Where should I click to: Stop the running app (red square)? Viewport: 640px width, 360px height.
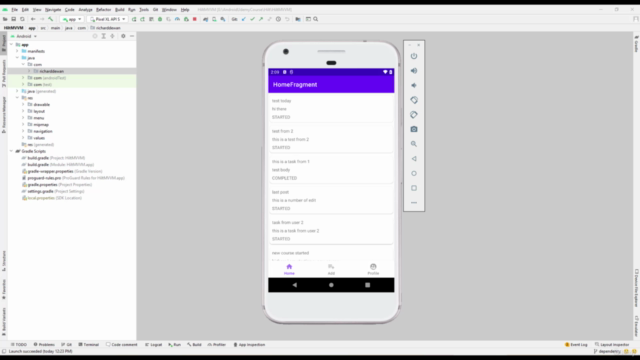click(x=195, y=19)
